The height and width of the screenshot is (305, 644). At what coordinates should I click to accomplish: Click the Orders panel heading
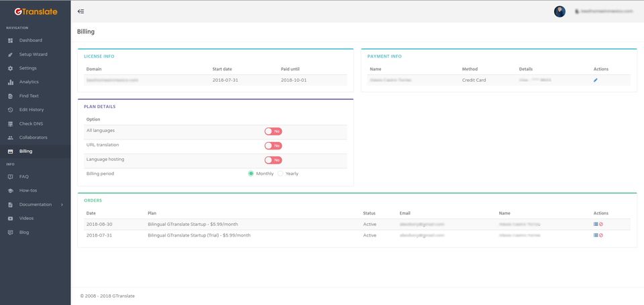(x=93, y=200)
